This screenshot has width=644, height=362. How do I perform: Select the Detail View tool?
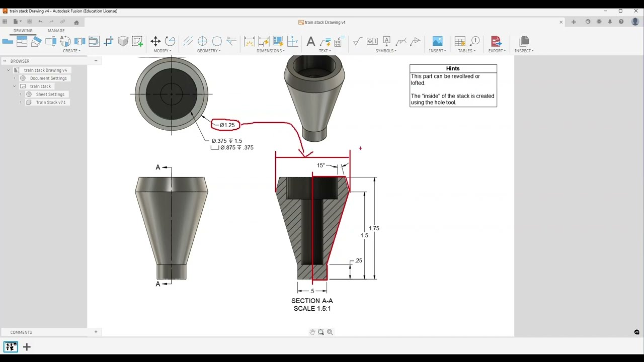[x=65, y=41]
